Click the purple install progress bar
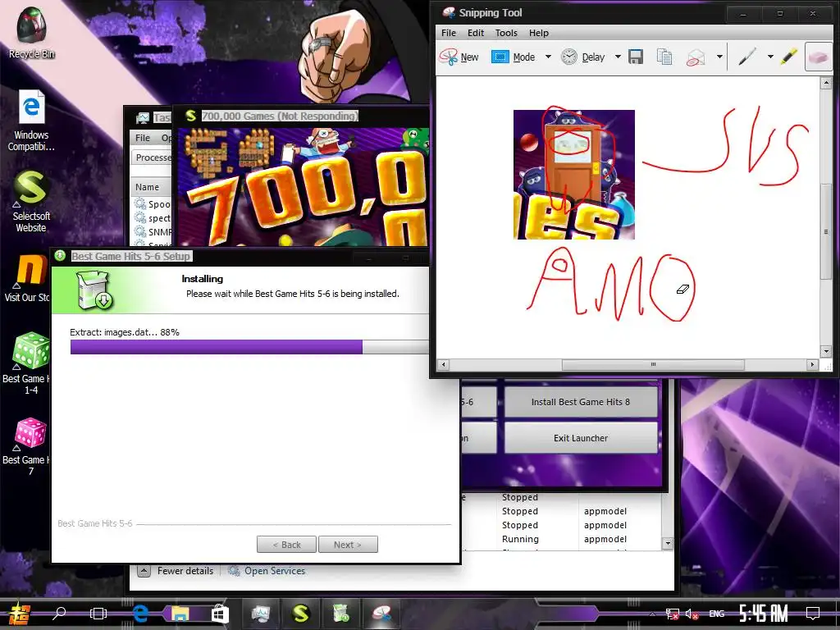This screenshot has width=840, height=630. coord(217,347)
